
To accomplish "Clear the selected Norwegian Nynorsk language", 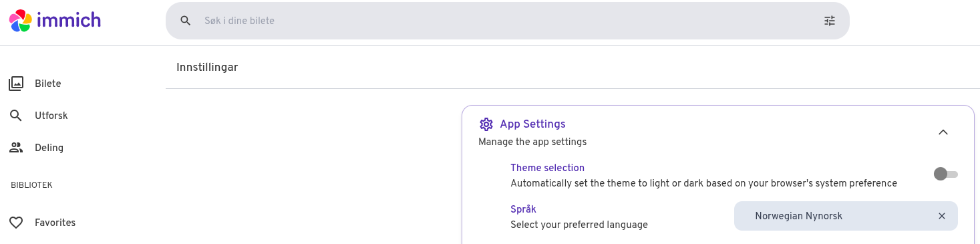I will (942, 216).
